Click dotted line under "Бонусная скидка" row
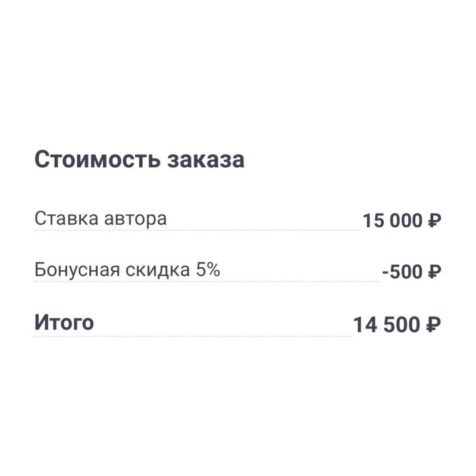The height and width of the screenshot is (476, 476). 207,281
